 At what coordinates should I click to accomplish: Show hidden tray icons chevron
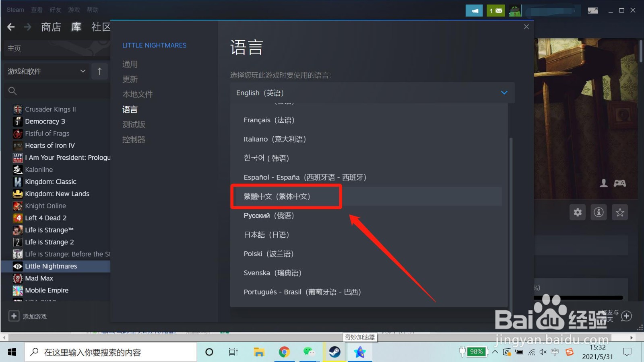click(495, 352)
